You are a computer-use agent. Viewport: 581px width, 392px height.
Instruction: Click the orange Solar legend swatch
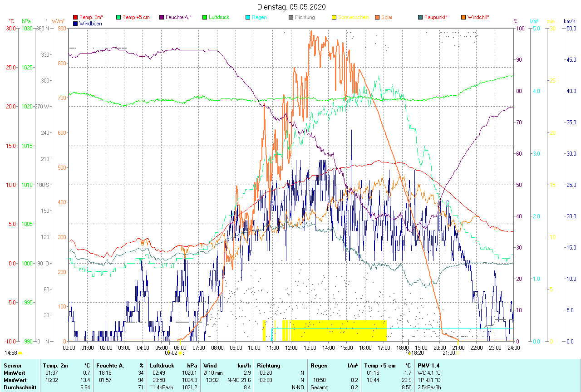[377, 17]
